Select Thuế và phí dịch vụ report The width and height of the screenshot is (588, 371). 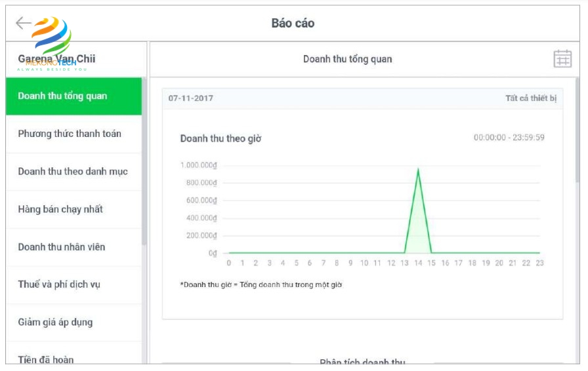tap(59, 284)
